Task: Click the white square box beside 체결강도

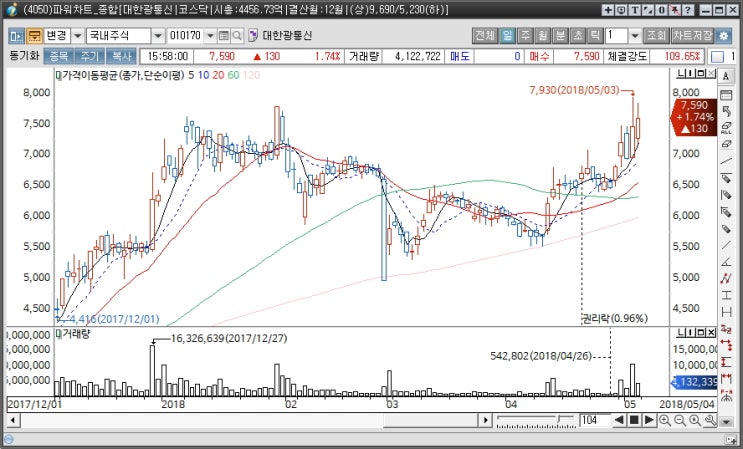Action: click(x=717, y=57)
